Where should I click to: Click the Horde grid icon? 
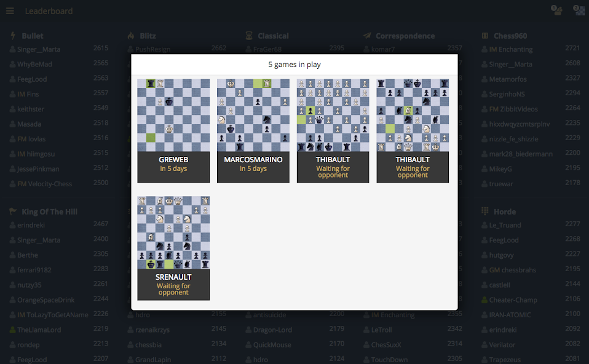[485, 211]
